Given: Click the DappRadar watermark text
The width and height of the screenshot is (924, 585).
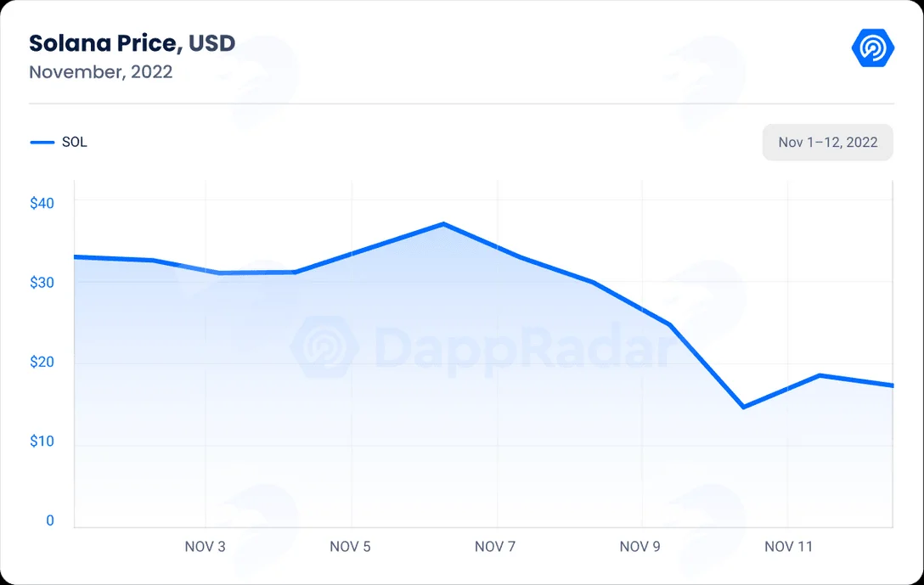Looking at the screenshot, I should tap(521, 349).
